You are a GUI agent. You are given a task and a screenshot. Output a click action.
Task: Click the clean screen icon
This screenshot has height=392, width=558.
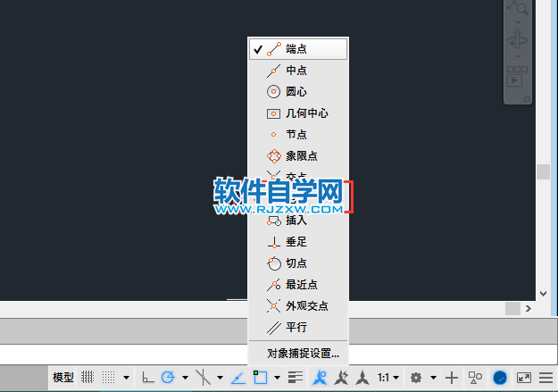(x=524, y=378)
